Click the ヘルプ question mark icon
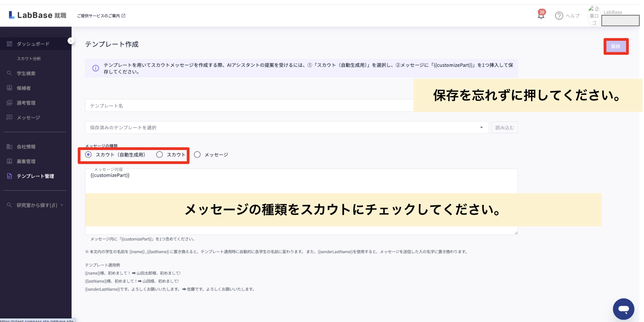This screenshot has height=322, width=644. [559, 16]
